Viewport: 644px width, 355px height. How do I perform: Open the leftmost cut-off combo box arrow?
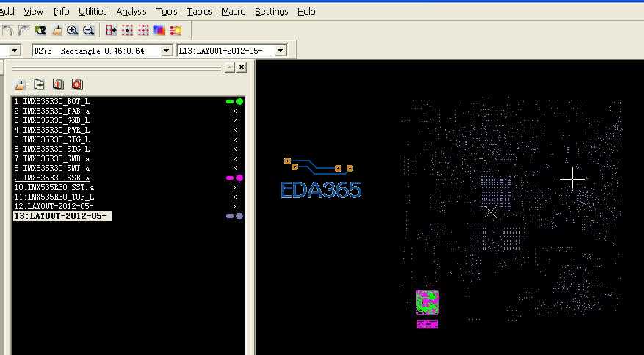pos(15,51)
